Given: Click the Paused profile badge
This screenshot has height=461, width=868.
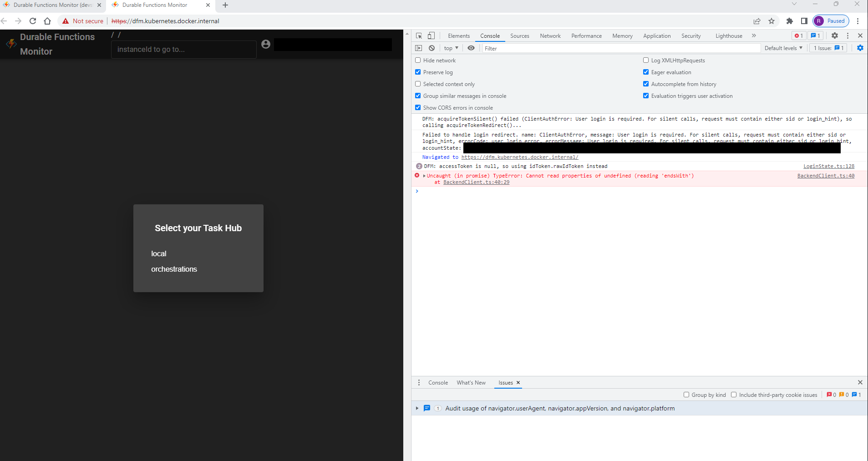Looking at the screenshot, I should [830, 21].
